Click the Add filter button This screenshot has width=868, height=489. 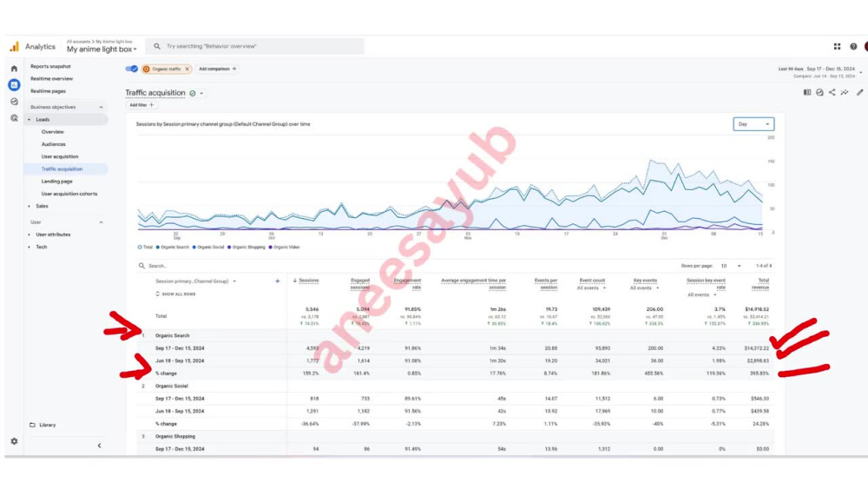141,105
